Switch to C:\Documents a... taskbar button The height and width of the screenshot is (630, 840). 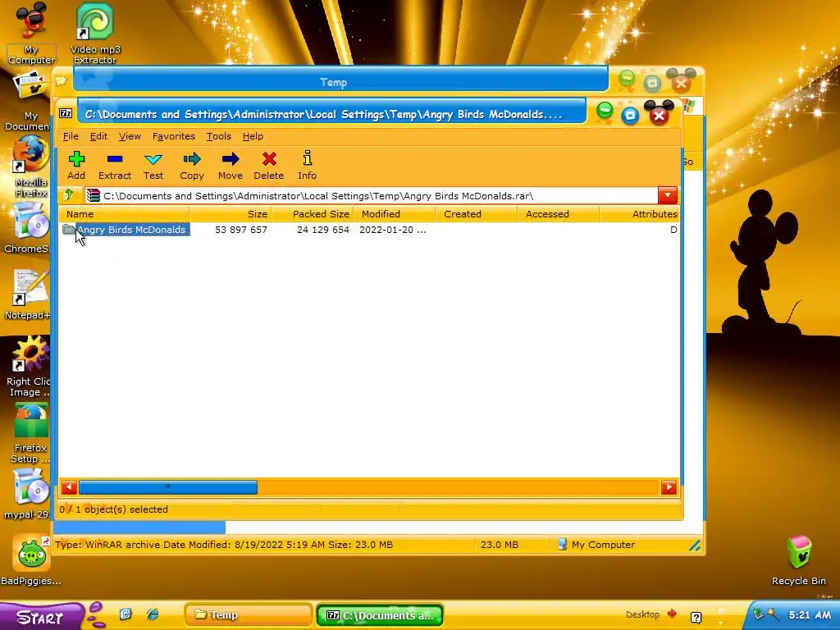380,615
